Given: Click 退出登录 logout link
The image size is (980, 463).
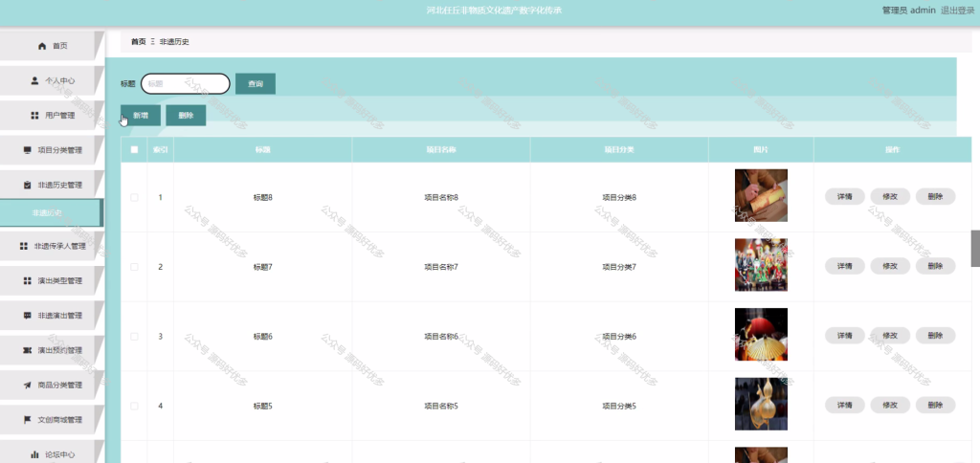Looking at the screenshot, I should pos(957,10).
